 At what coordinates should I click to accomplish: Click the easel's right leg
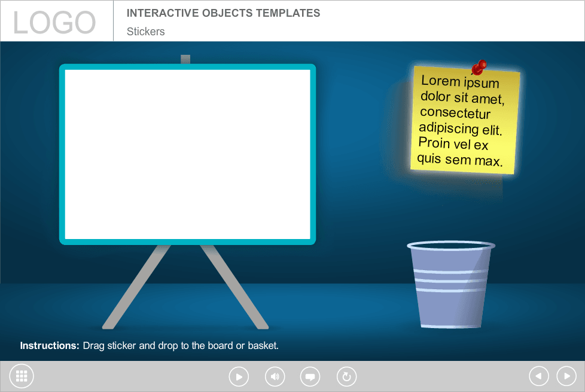pyautogui.click(x=234, y=286)
